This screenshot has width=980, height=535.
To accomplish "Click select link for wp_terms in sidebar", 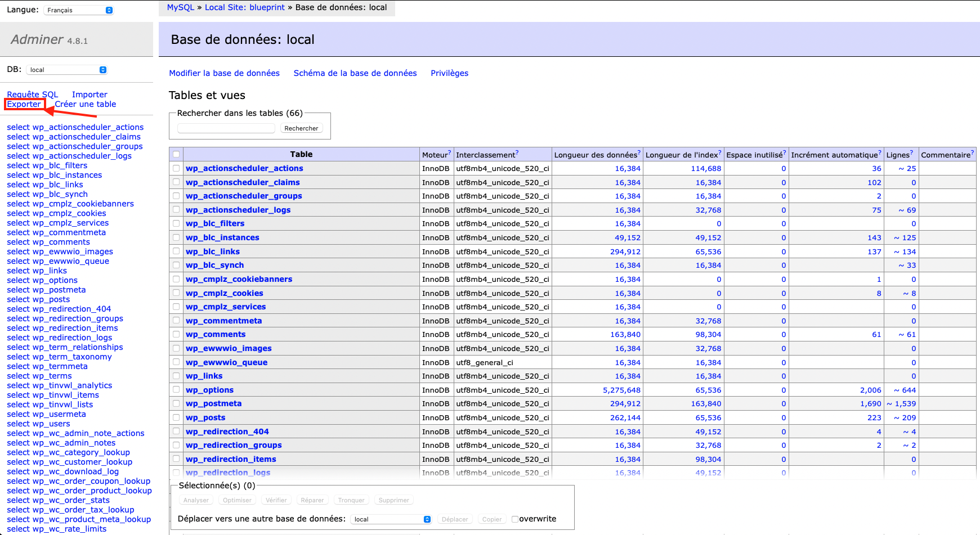I will coord(18,376).
